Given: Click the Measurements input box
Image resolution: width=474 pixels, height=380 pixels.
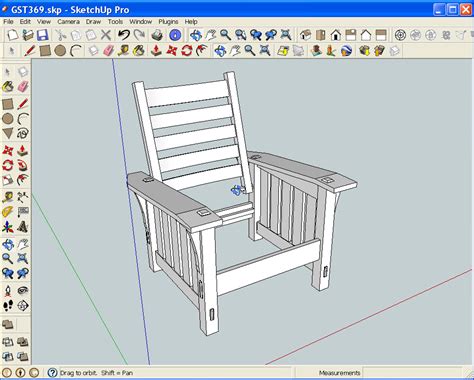Looking at the screenshot, I should (412, 373).
